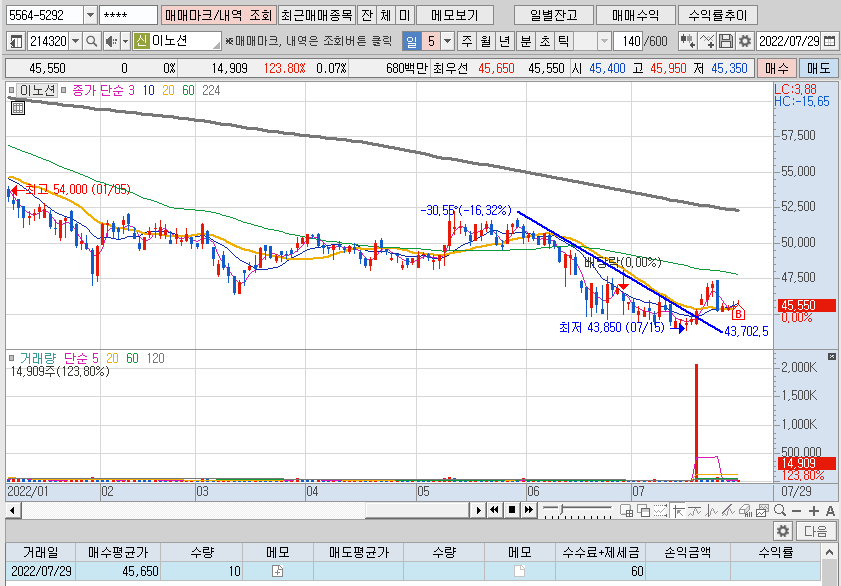Select 초 second period toggle
This screenshot has height=586, width=841.
pos(545,41)
